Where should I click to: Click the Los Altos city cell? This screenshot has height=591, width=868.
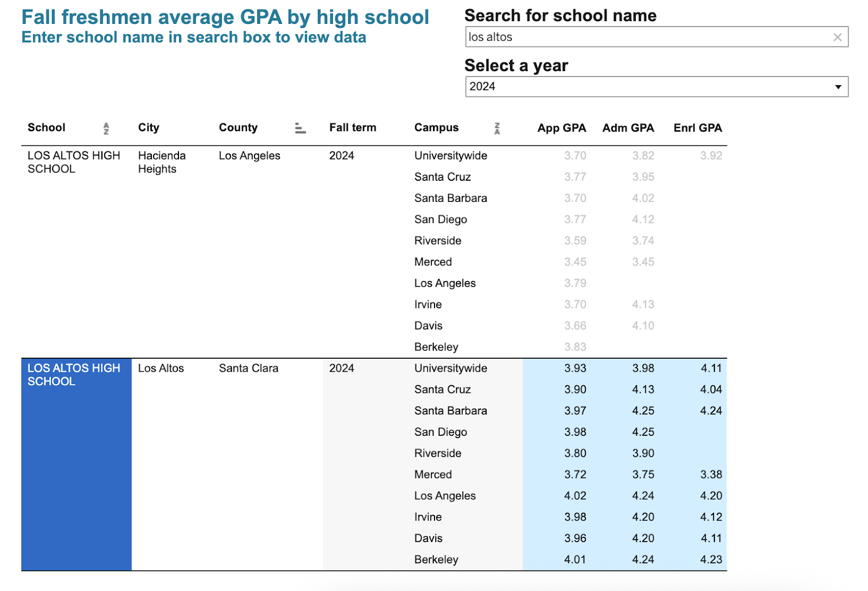[161, 368]
